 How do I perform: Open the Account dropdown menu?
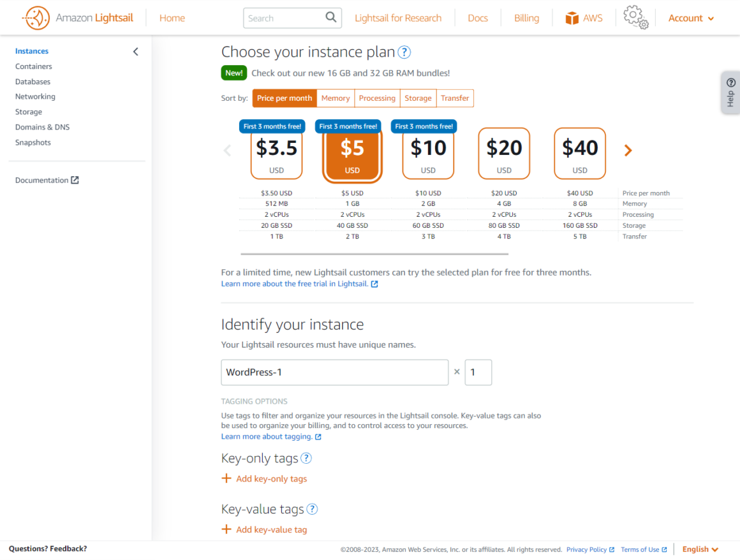(x=690, y=17)
